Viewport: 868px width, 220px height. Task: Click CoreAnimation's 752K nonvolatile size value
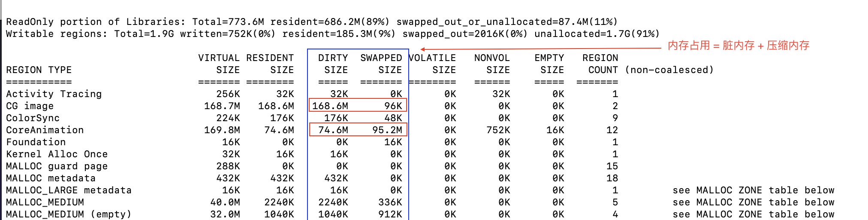498,130
